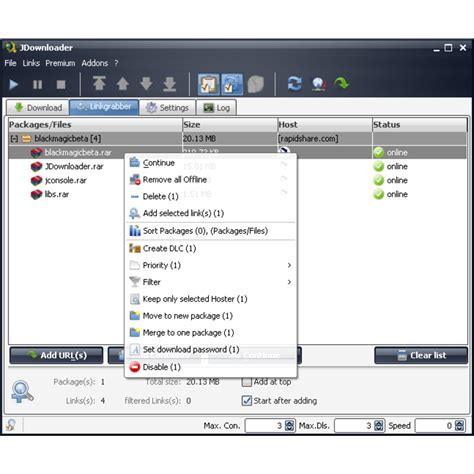This screenshot has height=474, width=474.
Task: Click the linkgrabber magnifier icon beside Package(s)
Action: [x=22, y=392]
